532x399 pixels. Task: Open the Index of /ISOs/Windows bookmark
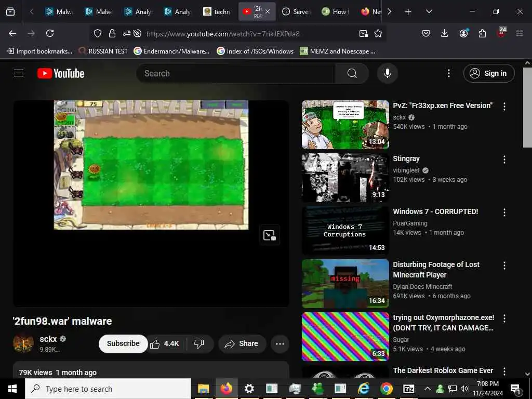coord(255,51)
